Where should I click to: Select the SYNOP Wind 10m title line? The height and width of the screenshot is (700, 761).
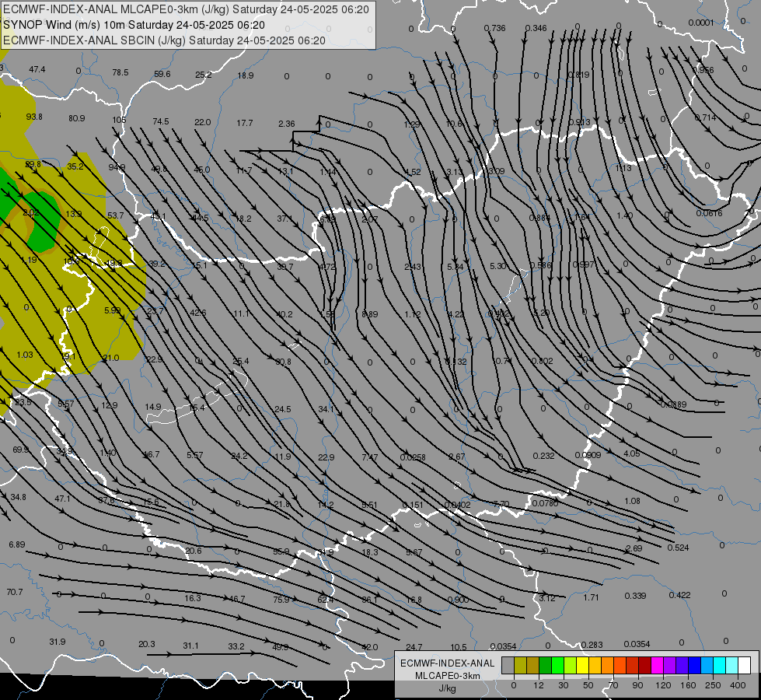pyautogui.click(x=134, y=25)
